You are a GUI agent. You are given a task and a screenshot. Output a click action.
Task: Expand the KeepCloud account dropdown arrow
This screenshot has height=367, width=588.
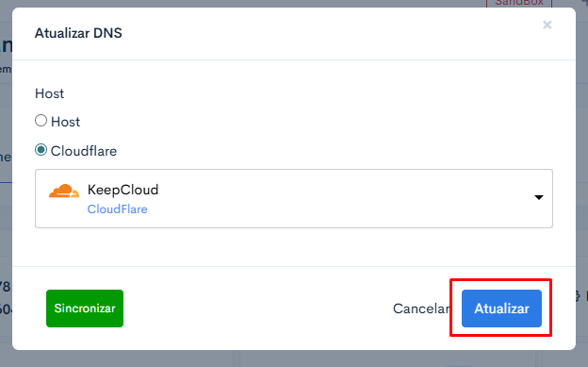[x=539, y=197]
